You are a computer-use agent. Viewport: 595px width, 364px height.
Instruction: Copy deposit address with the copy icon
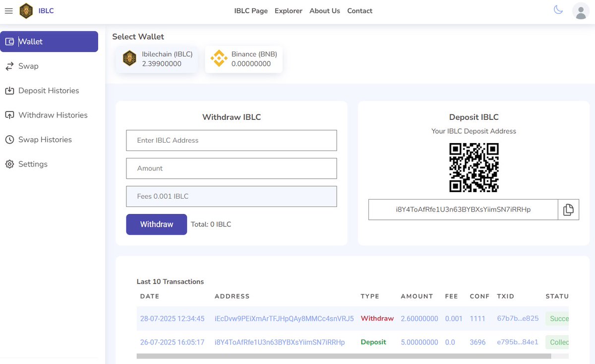(x=568, y=209)
